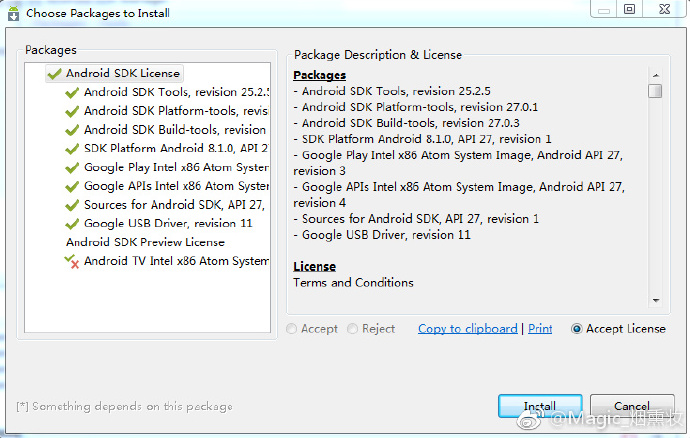This screenshot has height=438, width=690.
Task: Click checkmark icon beside SDK Platform Android 8.1.0
Action: pos(72,149)
